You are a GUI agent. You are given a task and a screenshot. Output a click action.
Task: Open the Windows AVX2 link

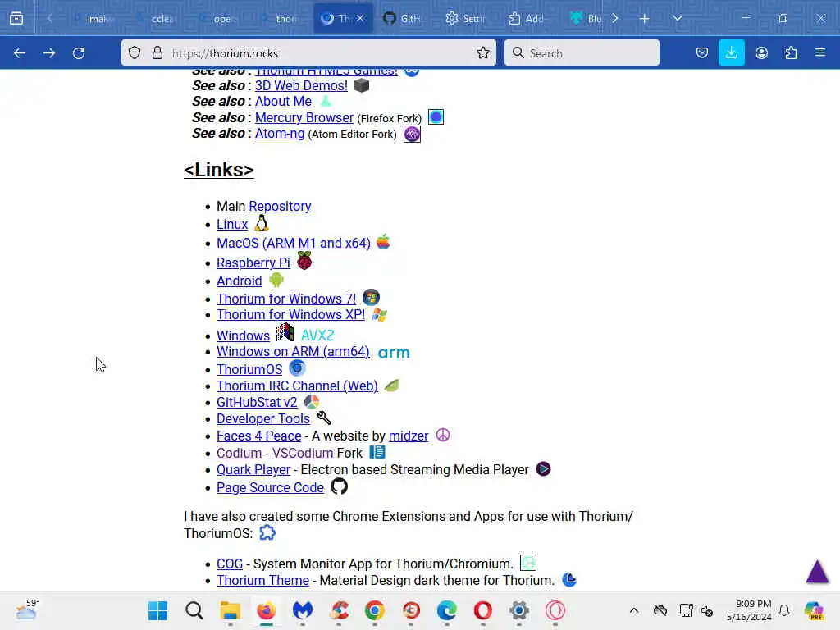point(243,336)
